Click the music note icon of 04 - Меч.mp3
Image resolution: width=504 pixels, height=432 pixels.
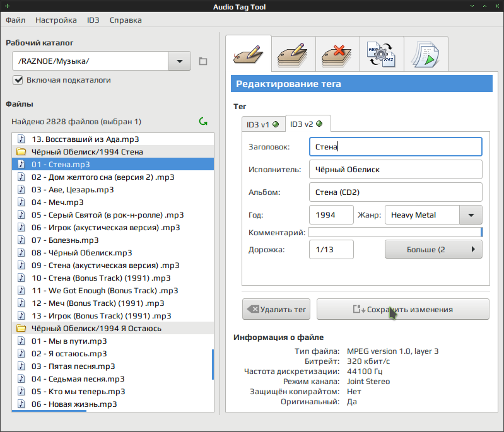pos(21,202)
